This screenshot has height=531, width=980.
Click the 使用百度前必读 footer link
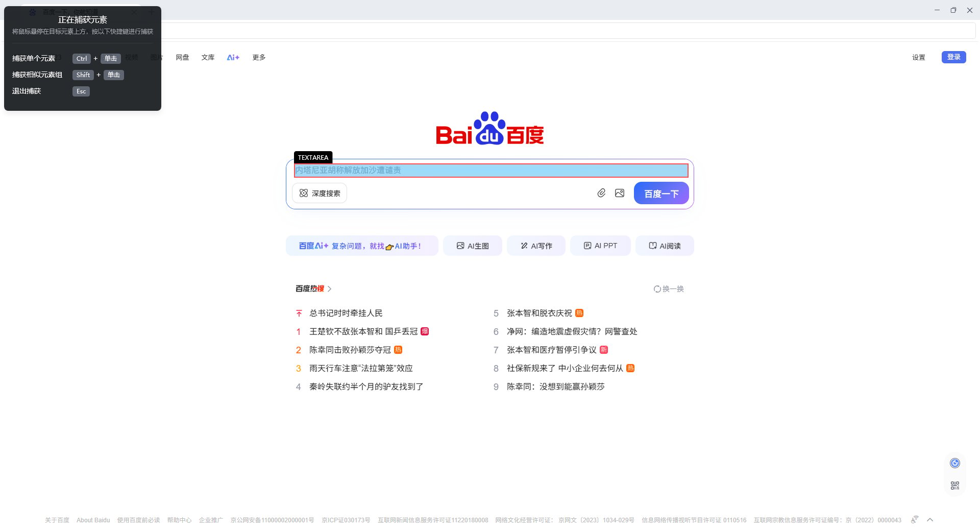138,520
